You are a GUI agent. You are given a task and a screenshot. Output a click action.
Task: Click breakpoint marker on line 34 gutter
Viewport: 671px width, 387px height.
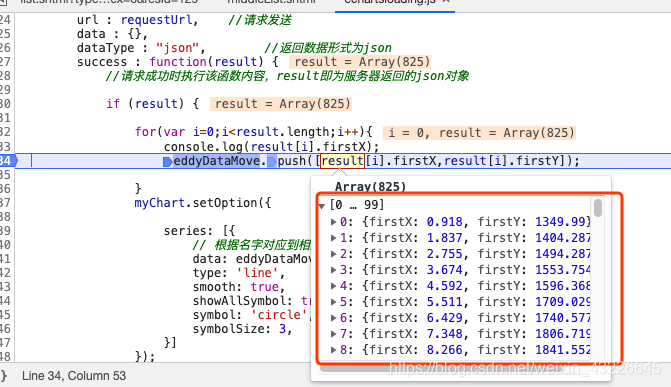[8, 161]
